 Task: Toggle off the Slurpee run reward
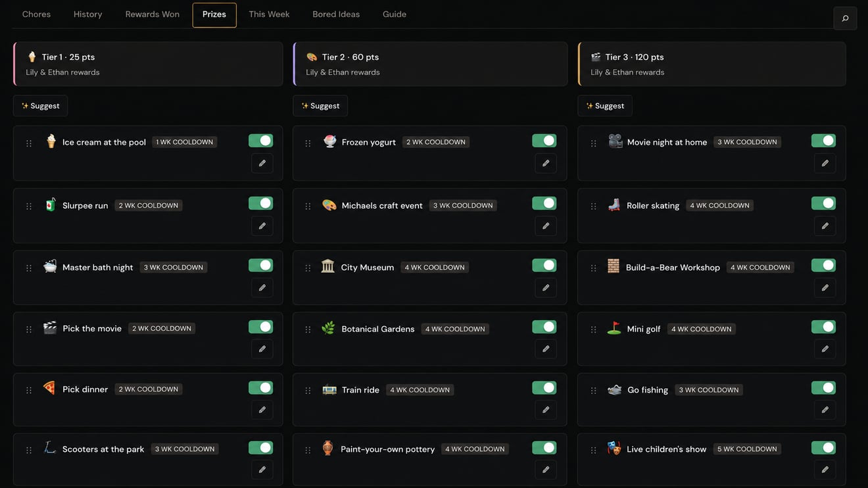tap(260, 203)
